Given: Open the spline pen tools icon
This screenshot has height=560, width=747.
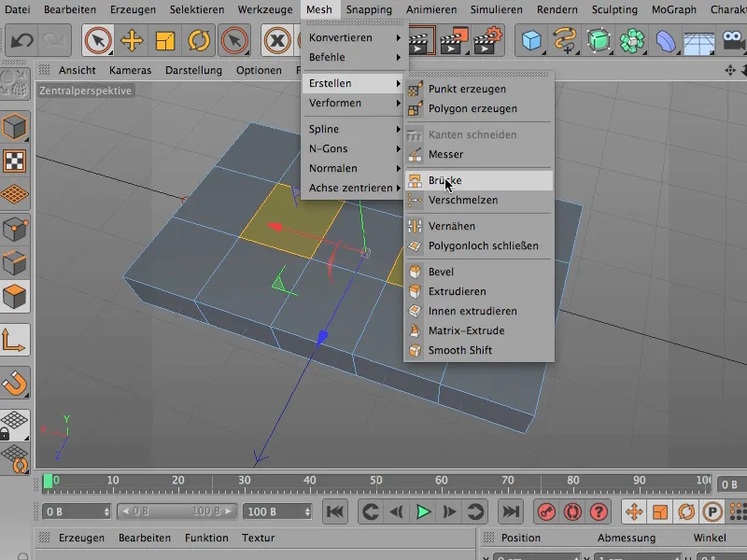Looking at the screenshot, I should pyautogui.click(x=565, y=40).
